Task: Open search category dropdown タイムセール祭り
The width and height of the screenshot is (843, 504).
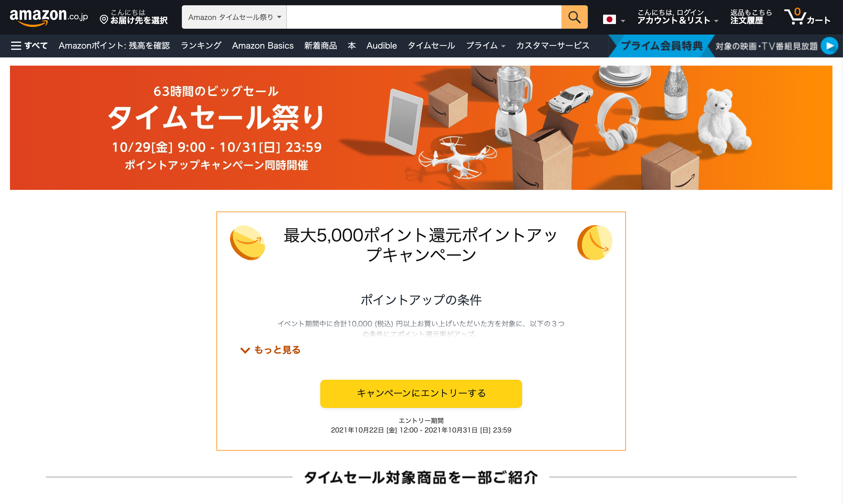Action: [234, 17]
